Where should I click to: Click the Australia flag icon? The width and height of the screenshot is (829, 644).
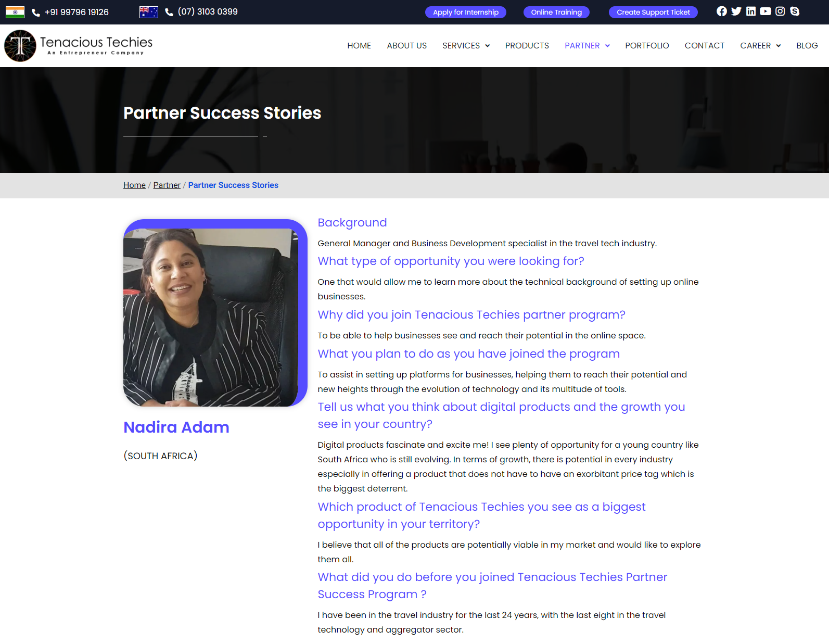click(x=149, y=12)
